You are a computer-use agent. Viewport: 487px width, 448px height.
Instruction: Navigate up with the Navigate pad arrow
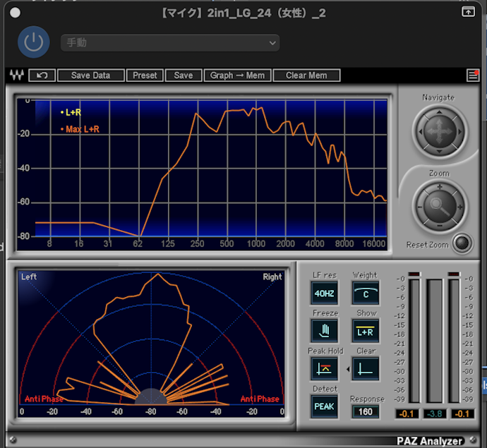tap(439, 112)
